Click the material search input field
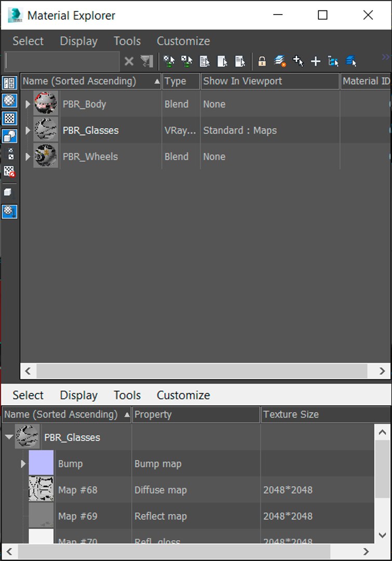The image size is (392, 561). 62,61
